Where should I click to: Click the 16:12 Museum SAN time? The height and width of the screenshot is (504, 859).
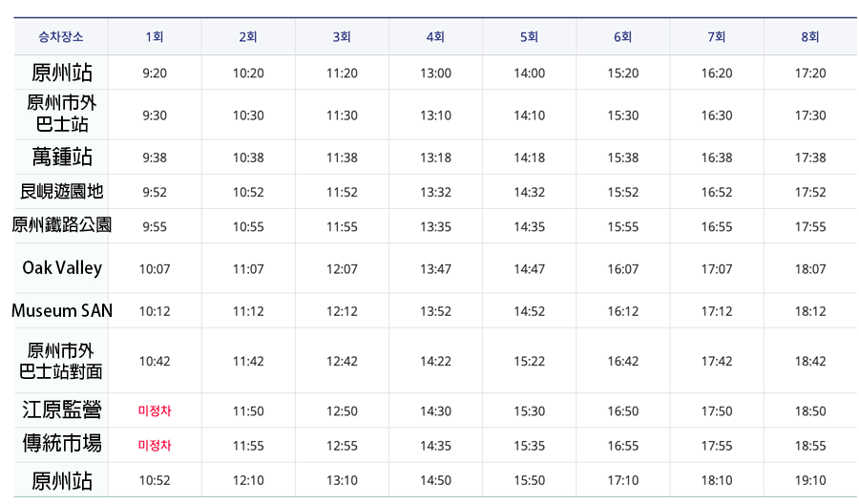pos(622,311)
